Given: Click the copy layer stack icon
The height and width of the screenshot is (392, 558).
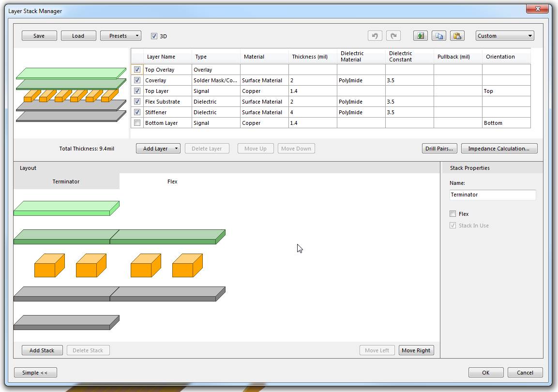Looking at the screenshot, I should pyautogui.click(x=439, y=36).
